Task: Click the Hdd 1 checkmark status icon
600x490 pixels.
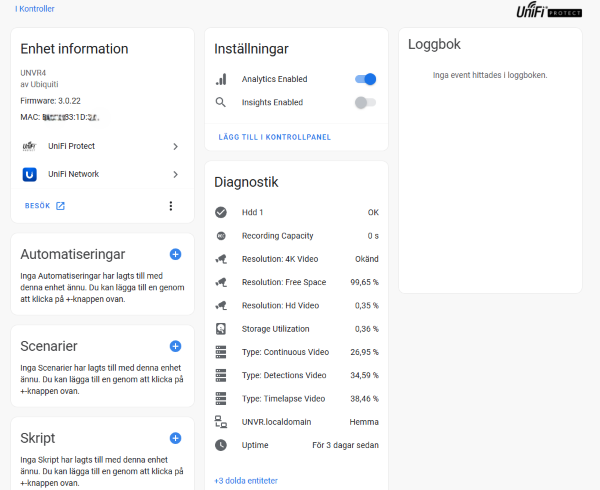Action: click(x=221, y=212)
